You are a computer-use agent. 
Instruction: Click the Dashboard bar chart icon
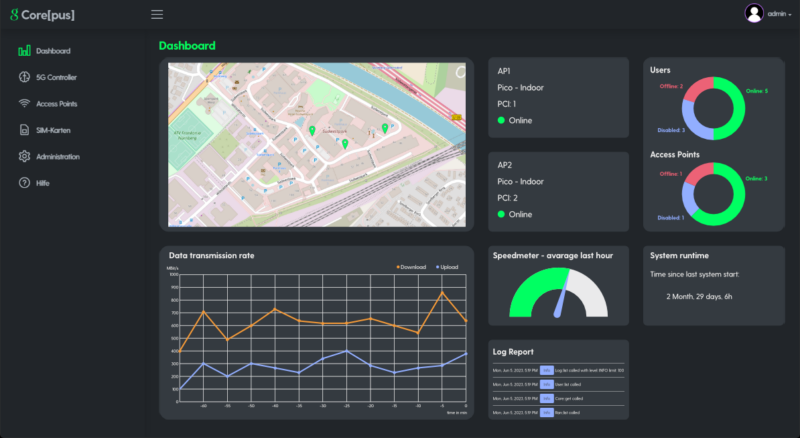pos(24,51)
